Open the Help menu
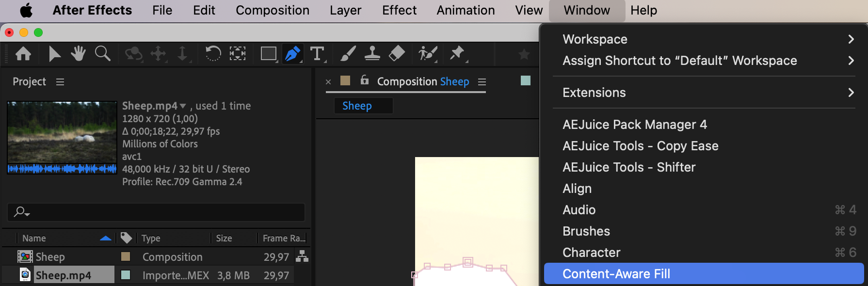 [x=643, y=10]
